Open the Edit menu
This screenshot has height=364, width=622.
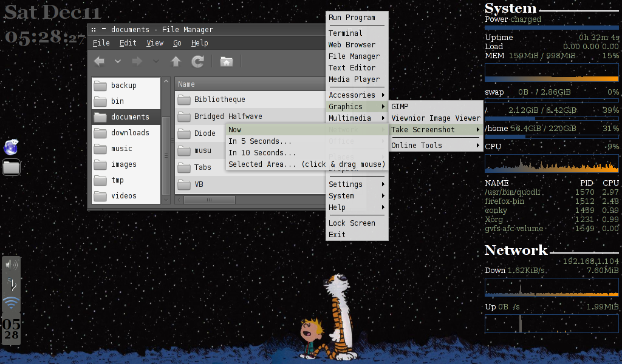[x=128, y=43]
